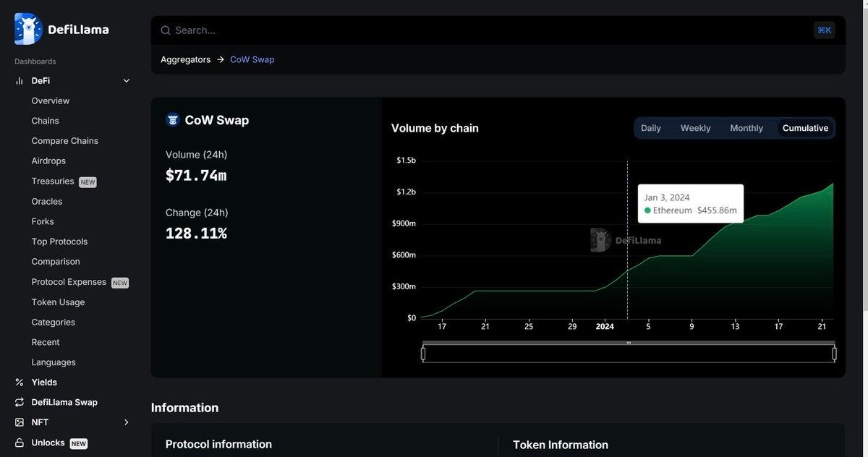This screenshot has height=457, width=868.
Task: Open the Languages page
Action: [x=54, y=362]
